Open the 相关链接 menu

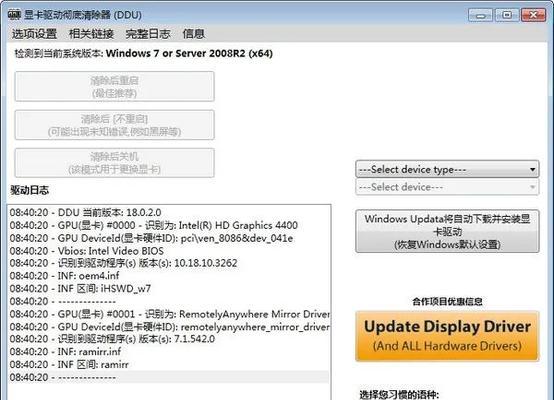pos(91,34)
